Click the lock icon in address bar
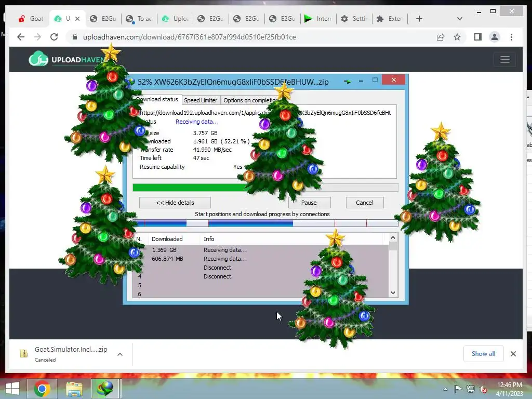Viewport: 532px width, 399px height. point(75,37)
